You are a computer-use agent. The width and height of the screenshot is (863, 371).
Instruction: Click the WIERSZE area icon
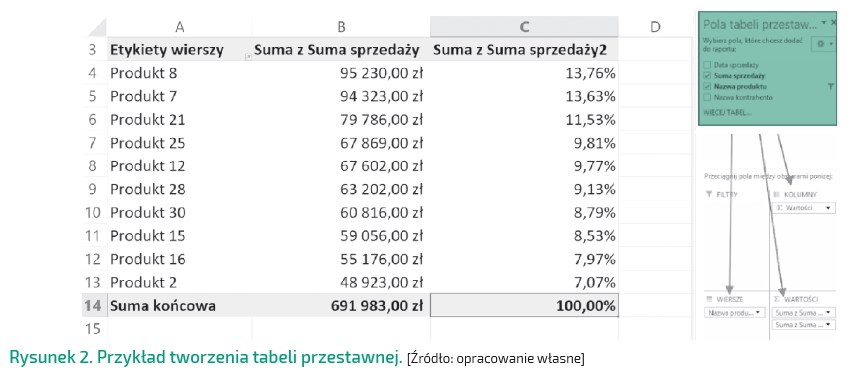pyautogui.click(x=709, y=299)
